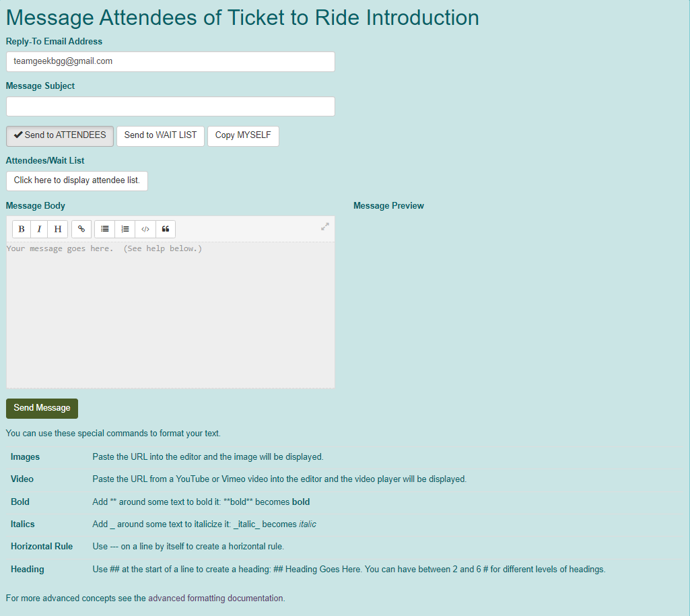Open advanced formatting documentation link
The height and width of the screenshot is (616, 690).
click(215, 598)
